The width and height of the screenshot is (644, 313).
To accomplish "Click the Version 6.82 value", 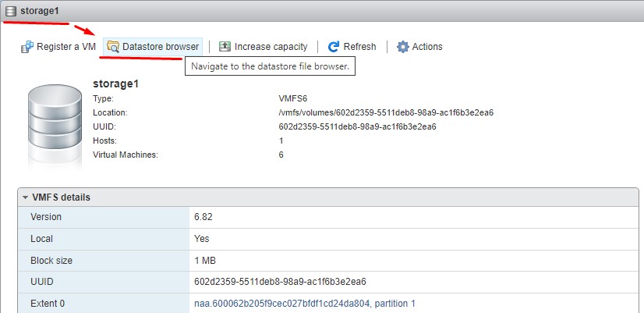I will click(x=203, y=217).
